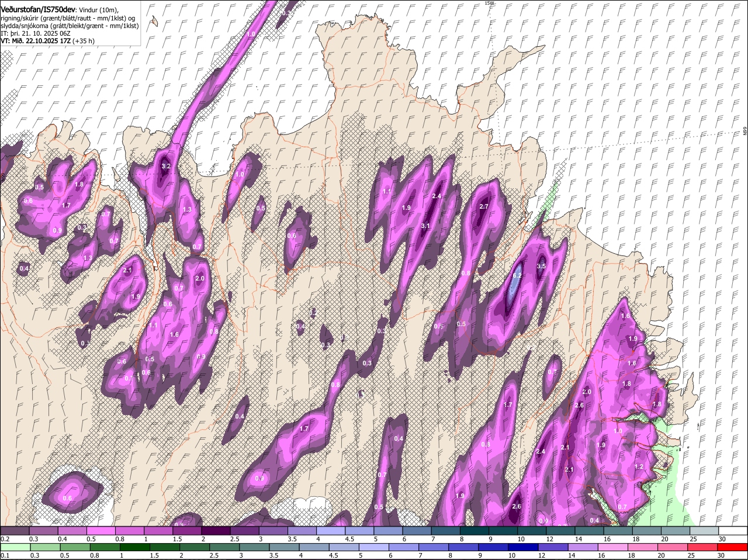Click the lavender 14–16 swatch in the lower legend
Screen dimensions: 748x560
[x=583, y=547]
